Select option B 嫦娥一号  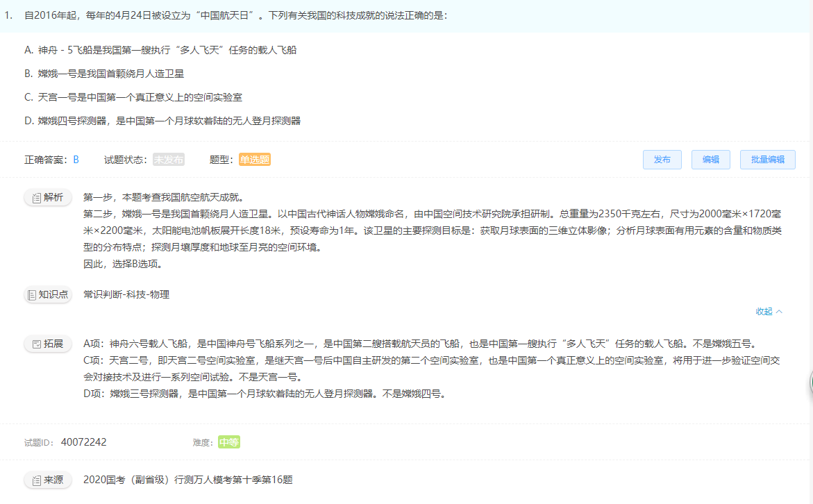tap(104, 74)
